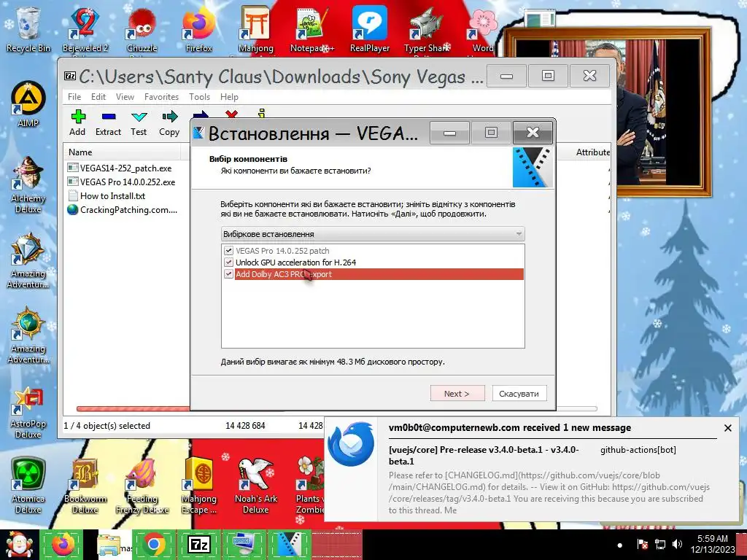
Task: Select VEGAS14-252_patch.exe in file list
Action: [120, 168]
